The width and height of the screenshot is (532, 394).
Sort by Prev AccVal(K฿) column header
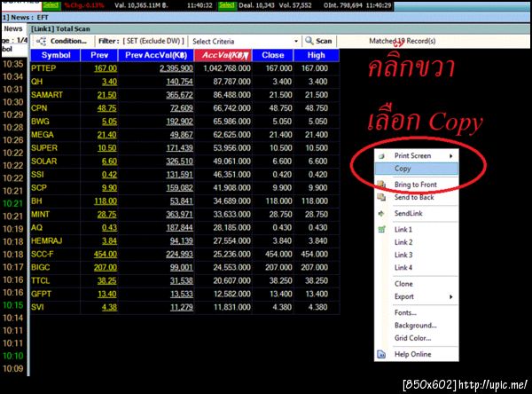point(156,55)
